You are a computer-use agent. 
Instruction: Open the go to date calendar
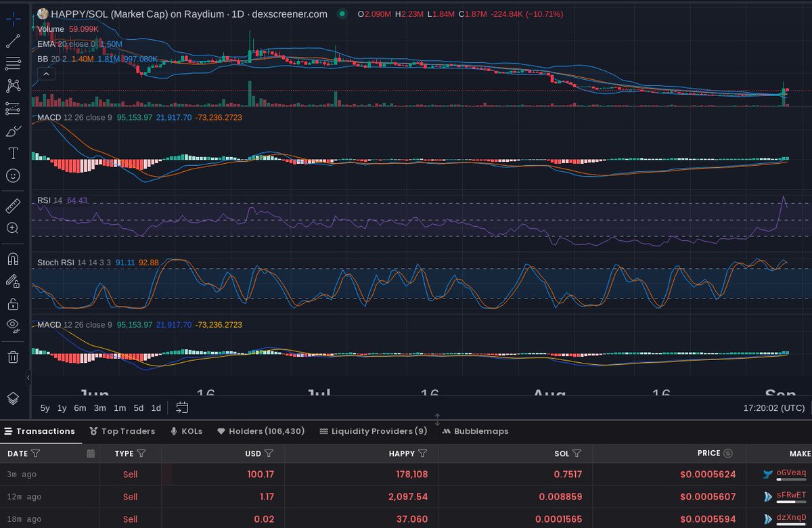[182, 408]
